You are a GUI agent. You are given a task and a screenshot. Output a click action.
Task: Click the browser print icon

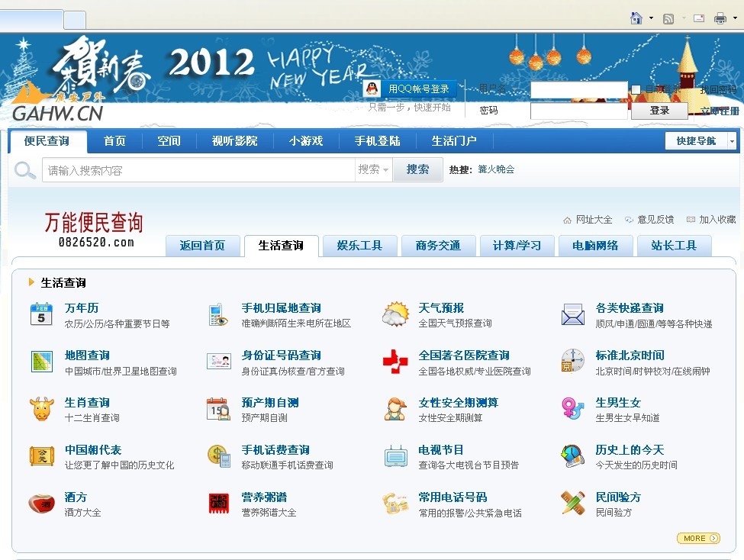[x=720, y=18]
